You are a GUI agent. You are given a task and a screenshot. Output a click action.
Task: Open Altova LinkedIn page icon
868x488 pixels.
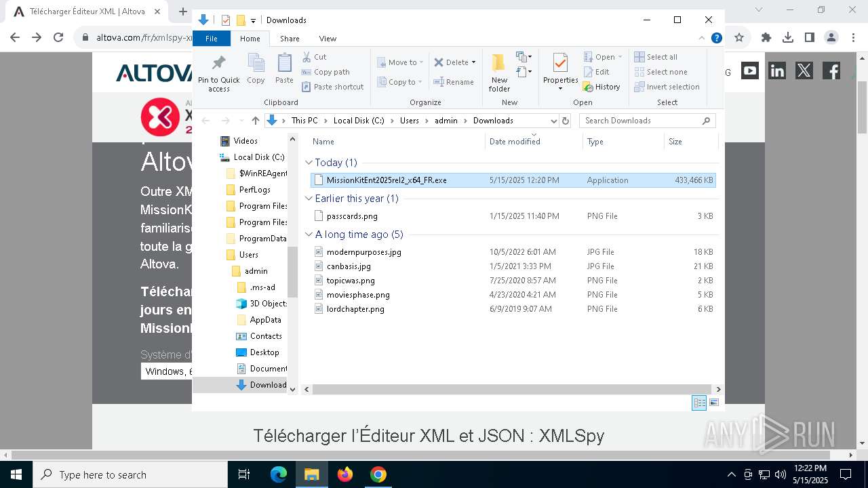click(x=777, y=70)
